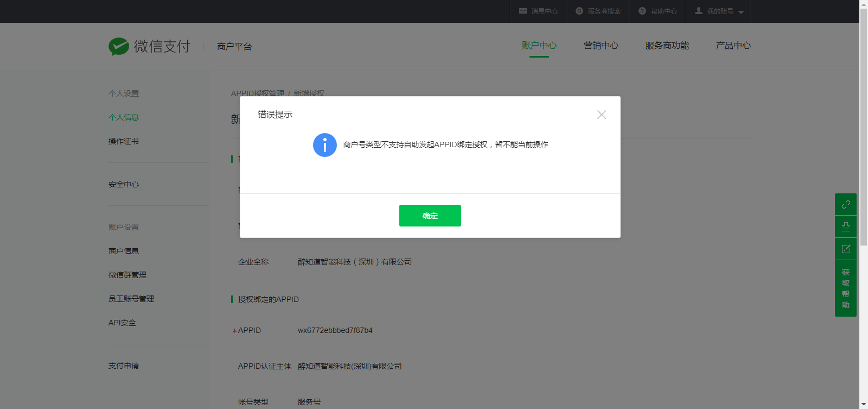Click the edit icon in right floating toolbar

click(x=846, y=249)
